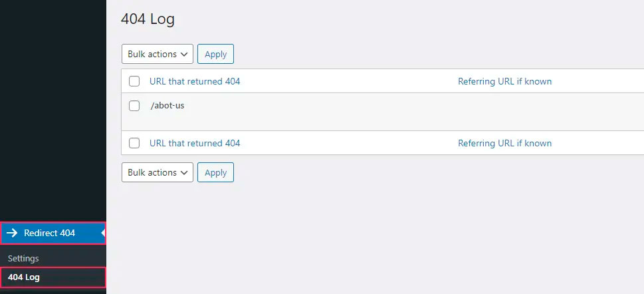The height and width of the screenshot is (294, 644).
Task: Click the 404 Log page heading
Action: [x=148, y=19]
